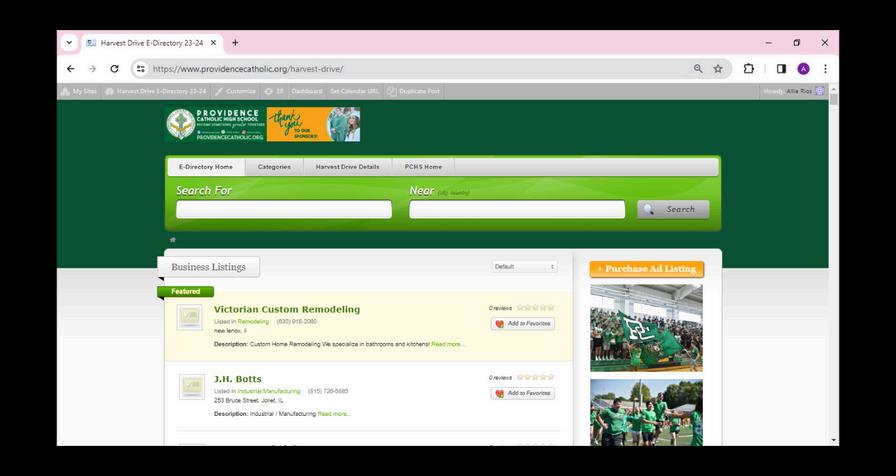Open the tab search chevron button
Image resolution: width=896 pixels, height=476 pixels.
tap(69, 43)
